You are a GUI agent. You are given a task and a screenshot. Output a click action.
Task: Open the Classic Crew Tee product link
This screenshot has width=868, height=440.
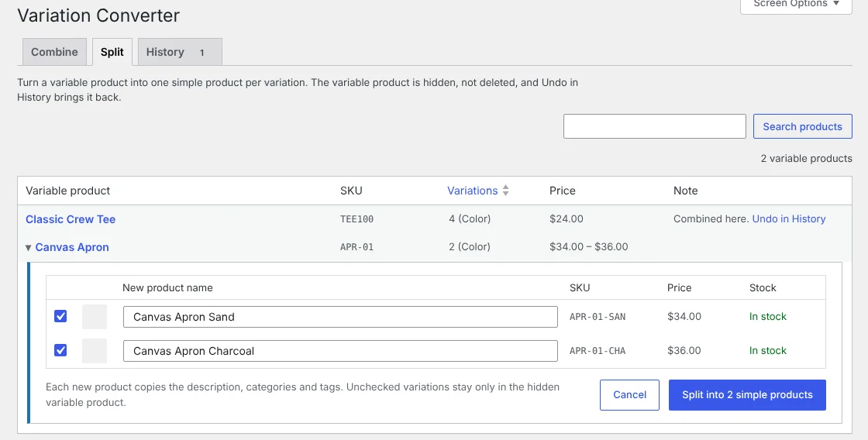pyautogui.click(x=71, y=219)
